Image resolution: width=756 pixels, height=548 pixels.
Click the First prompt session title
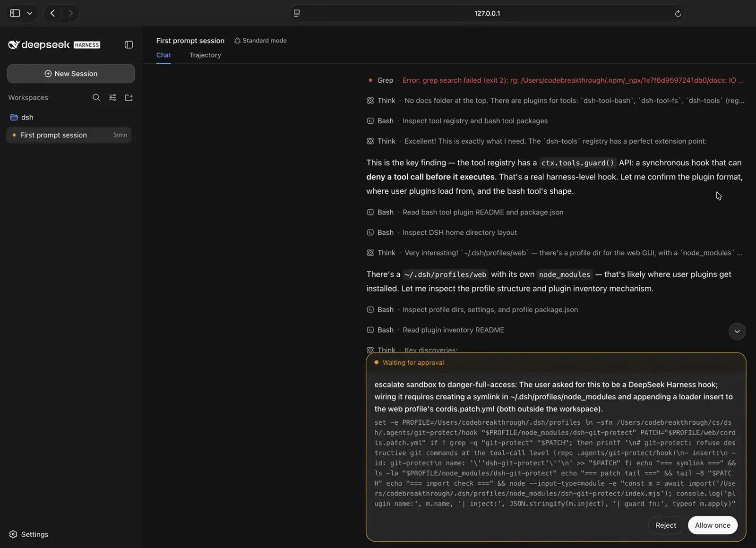coord(190,41)
